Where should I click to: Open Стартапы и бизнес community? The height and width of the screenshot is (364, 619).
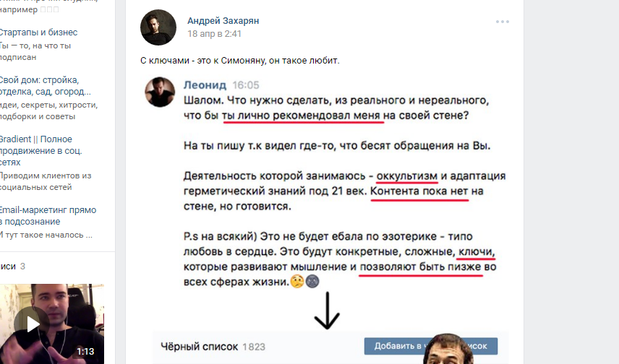(x=38, y=32)
